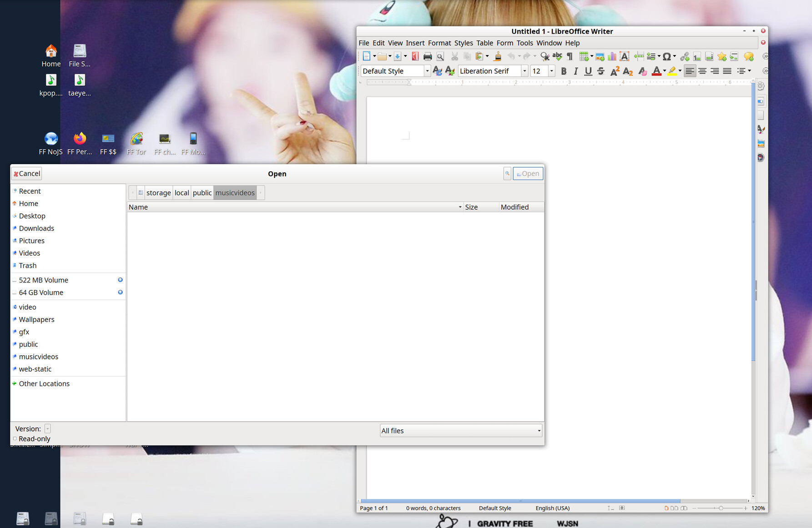The height and width of the screenshot is (528, 812).
Task: Open the Format menu
Action: click(439, 43)
